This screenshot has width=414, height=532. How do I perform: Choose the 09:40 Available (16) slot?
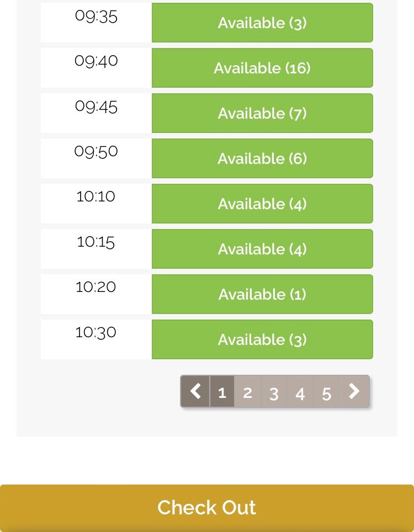click(262, 68)
